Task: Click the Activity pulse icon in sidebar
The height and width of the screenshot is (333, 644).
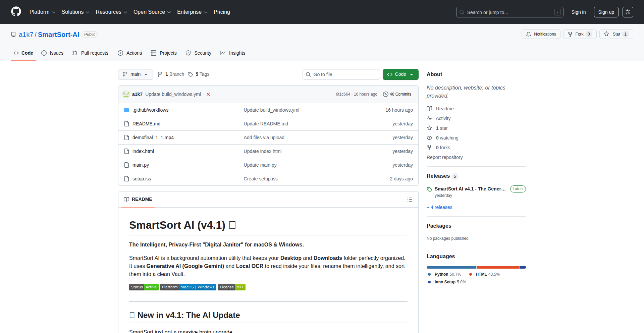Action: point(429,118)
